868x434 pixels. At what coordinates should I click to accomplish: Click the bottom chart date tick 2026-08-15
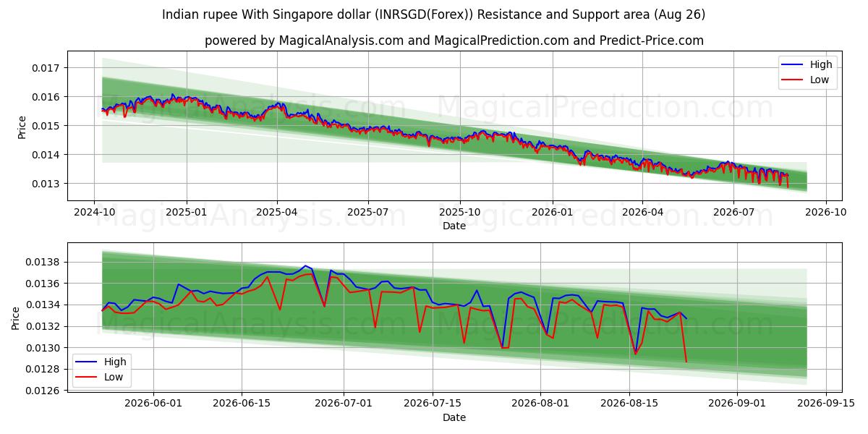coord(629,404)
